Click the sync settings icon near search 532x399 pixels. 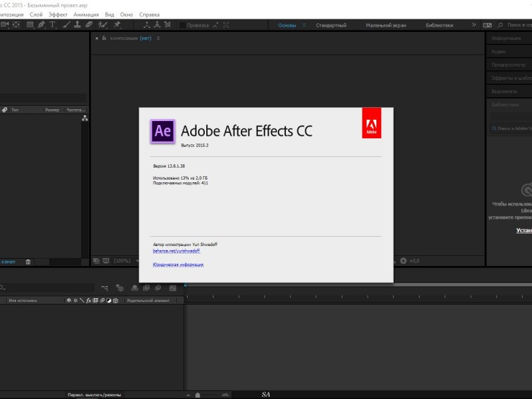click(x=487, y=25)
